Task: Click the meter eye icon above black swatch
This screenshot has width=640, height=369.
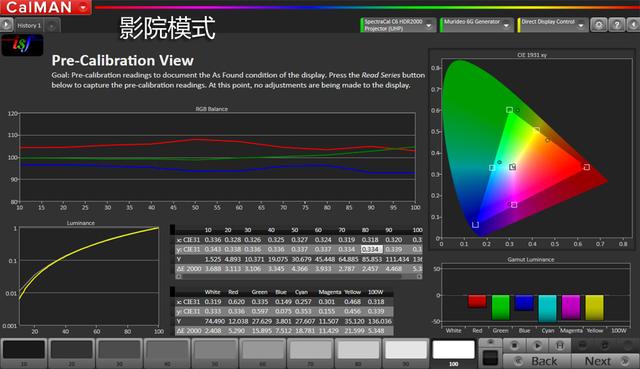Action: coord(490,342)
